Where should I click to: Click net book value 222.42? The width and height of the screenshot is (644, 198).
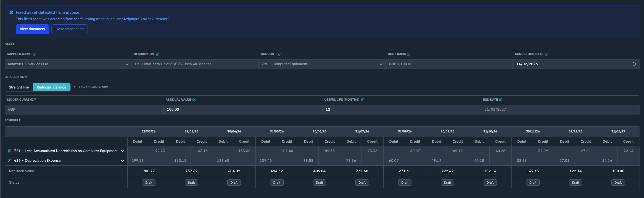(x=447, y=171)
